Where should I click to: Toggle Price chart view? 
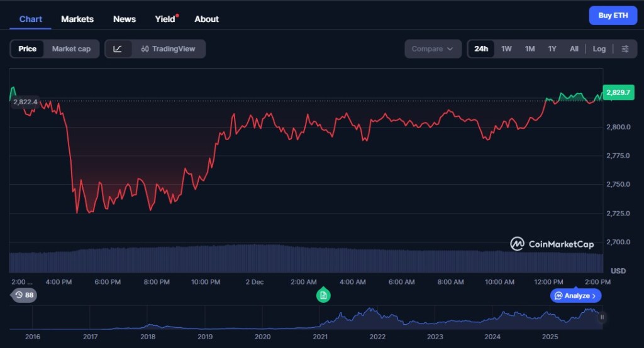tap(27, 49)
